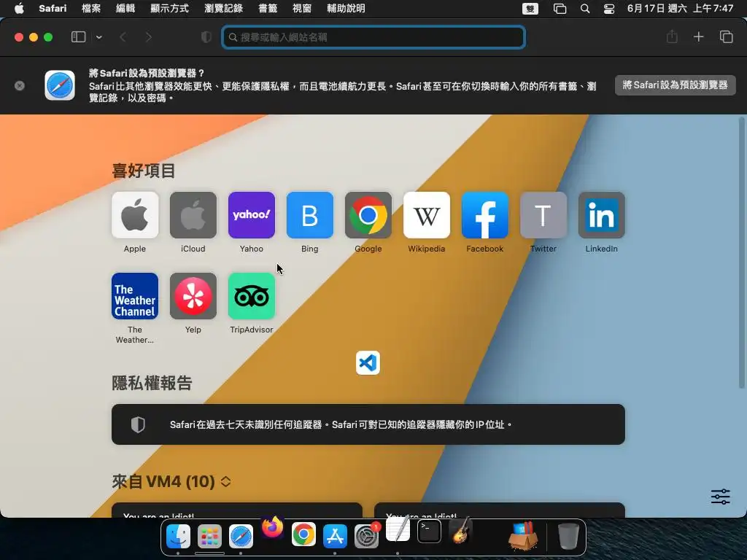
Task: Show the tab overview
Action: pos(726,36)
